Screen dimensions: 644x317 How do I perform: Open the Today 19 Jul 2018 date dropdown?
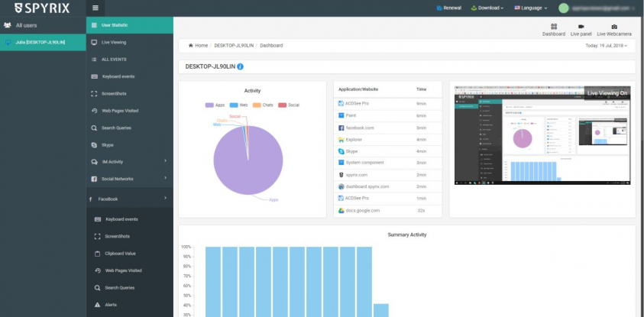click(x=607, y=46)
